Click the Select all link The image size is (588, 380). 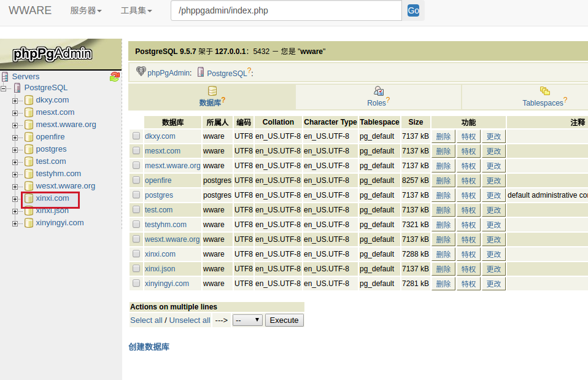146,320
